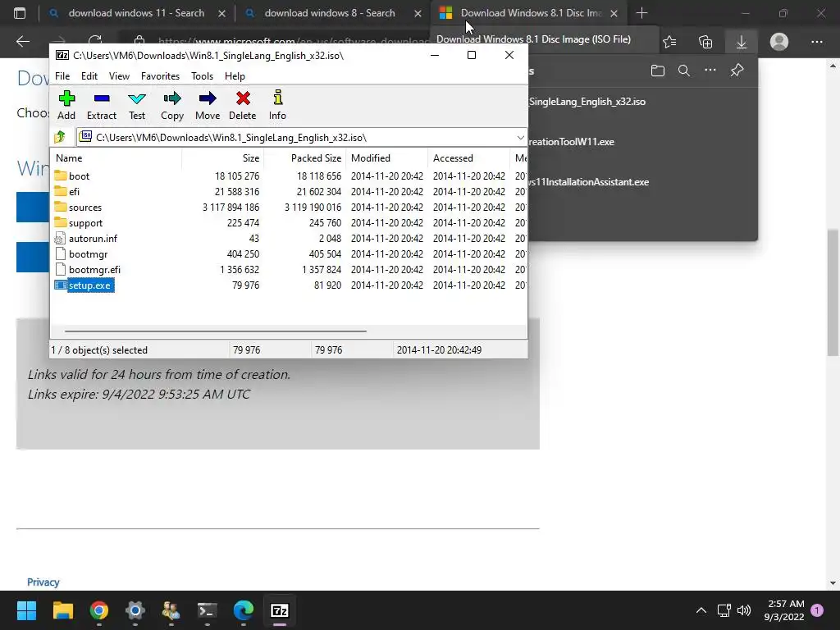The image size is (840, 630).
Task: Open the Favorites menu in 7-Zip
Action: coord(160,76)
